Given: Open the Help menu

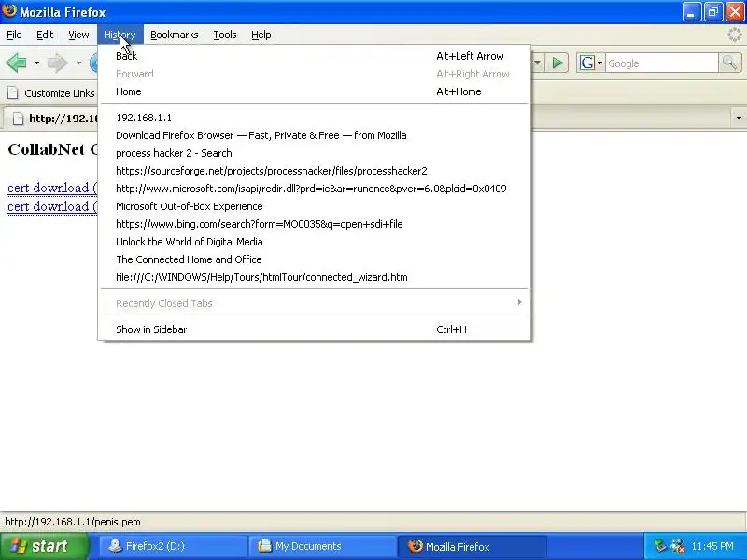Looking at the screenshot, I should 261,35.
